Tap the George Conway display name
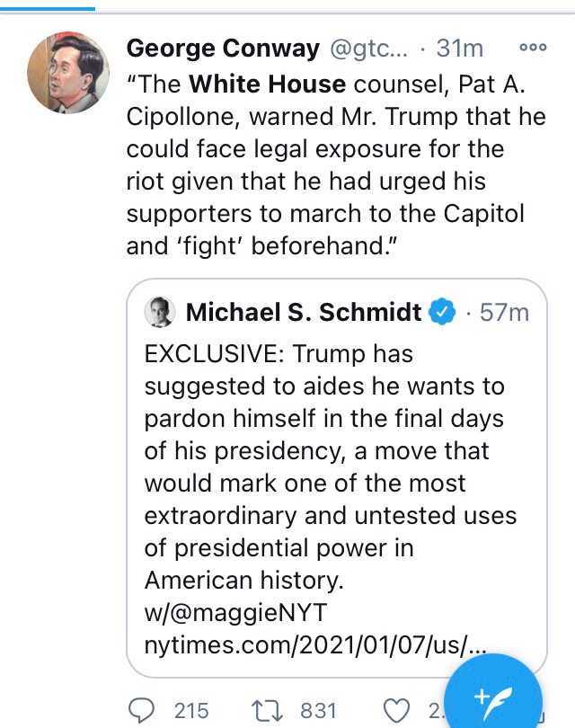Viewport: 575px width, 728px height. [x=222, y=49]
